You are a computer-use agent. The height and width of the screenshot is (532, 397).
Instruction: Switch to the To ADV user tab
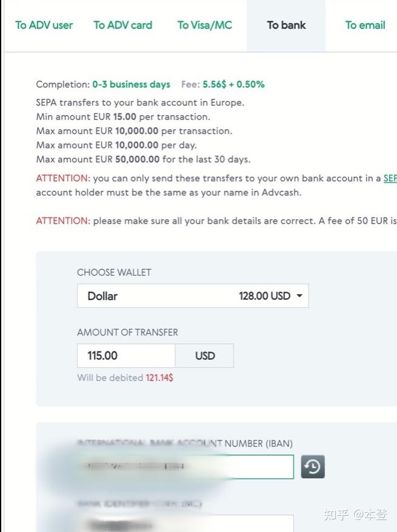pyautogui.click(x=44, y=25)
